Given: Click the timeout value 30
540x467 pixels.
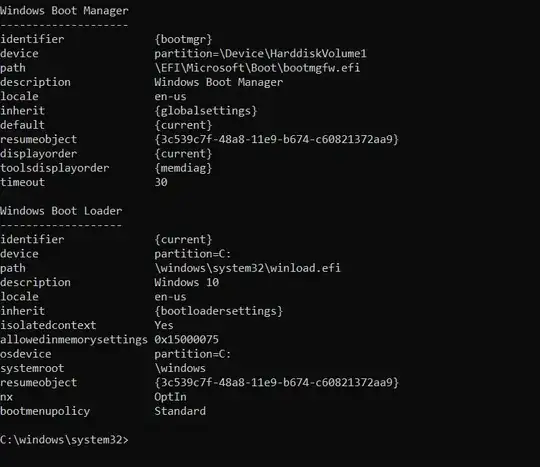Looking at the screenshot, I should coord(161,182).
